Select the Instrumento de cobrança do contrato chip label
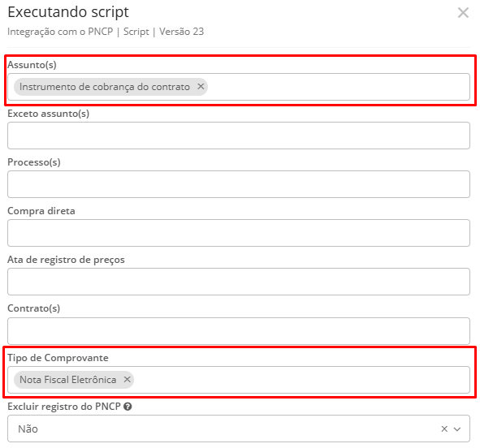480x448 pixels. pos(105,87)
